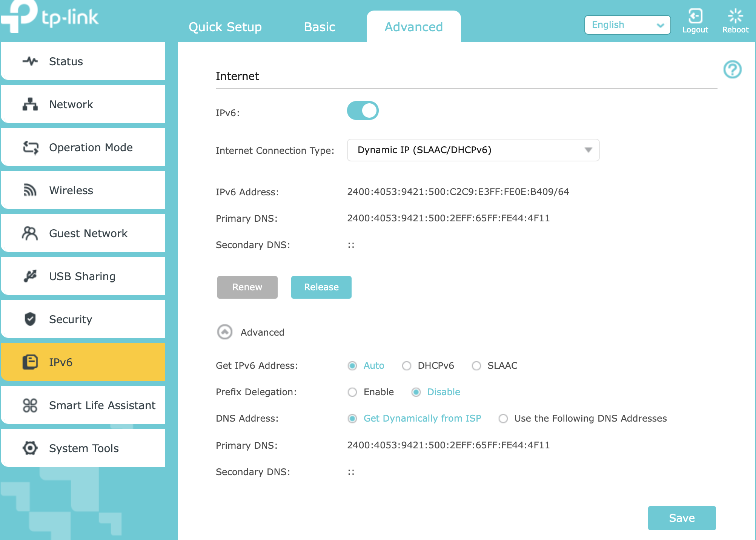
Task: Select the DHCPv6 radio button
Action: pos(407,366)
